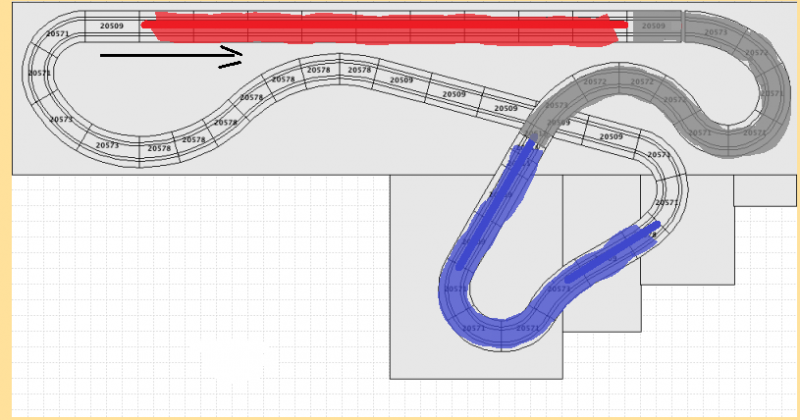Click the black direction arrow

tap(170, 56)
